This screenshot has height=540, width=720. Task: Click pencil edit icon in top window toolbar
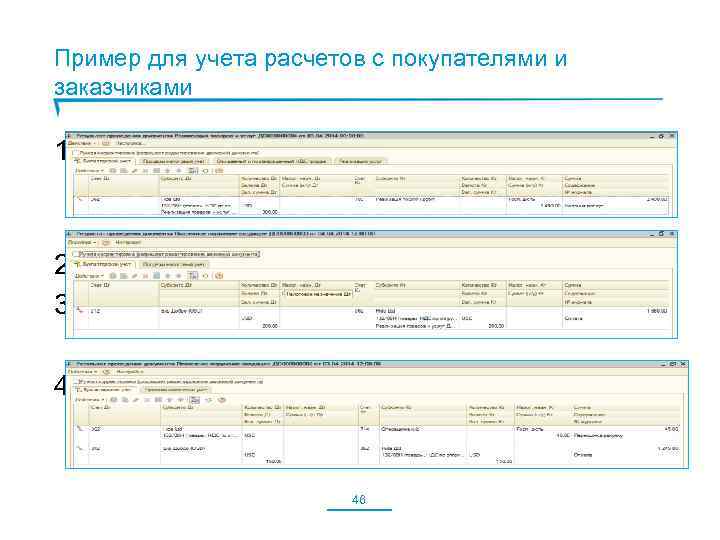pos(135,171)
